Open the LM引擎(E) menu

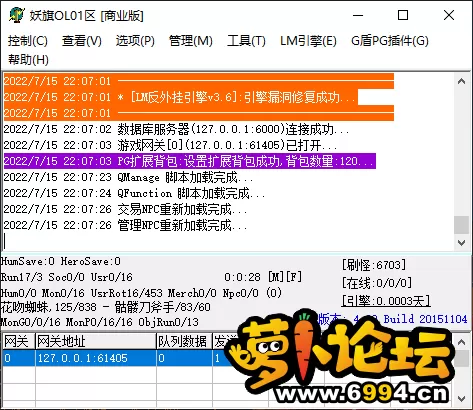pos(308,41)
